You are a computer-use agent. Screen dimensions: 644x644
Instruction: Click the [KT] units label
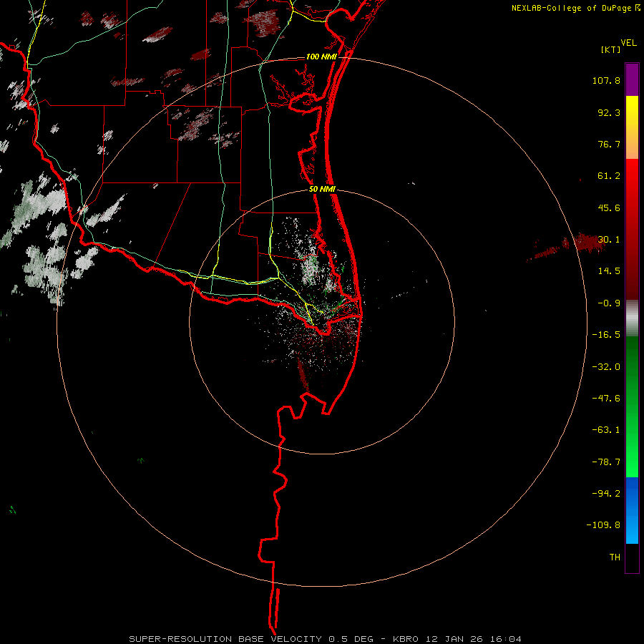(610, 49)
